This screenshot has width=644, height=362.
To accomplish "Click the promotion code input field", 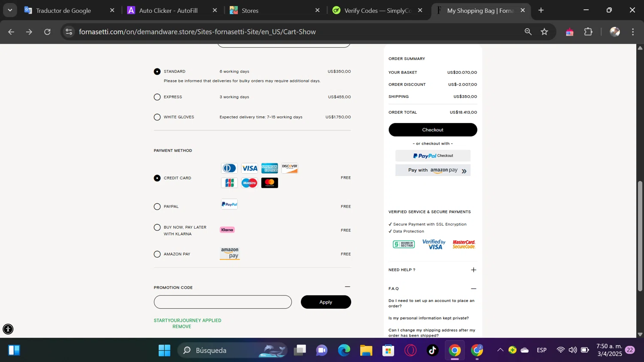I will pyautogui.click(x=223, y=302).
